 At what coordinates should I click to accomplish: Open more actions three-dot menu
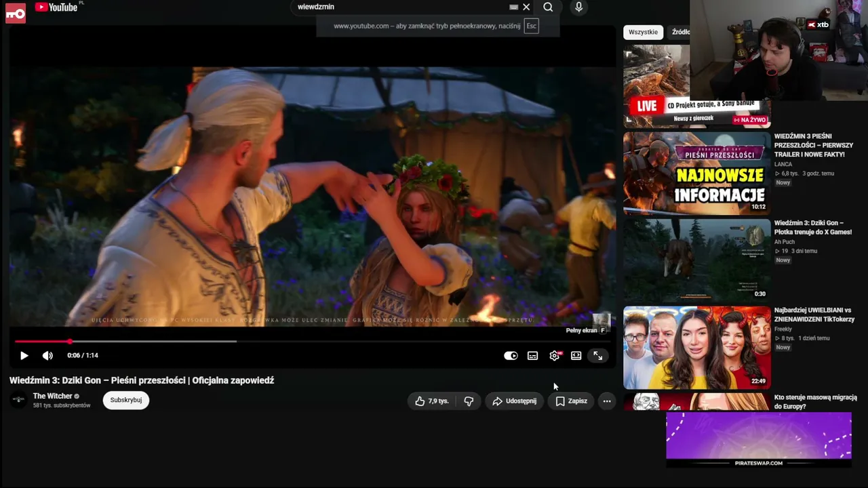[607, 401]
